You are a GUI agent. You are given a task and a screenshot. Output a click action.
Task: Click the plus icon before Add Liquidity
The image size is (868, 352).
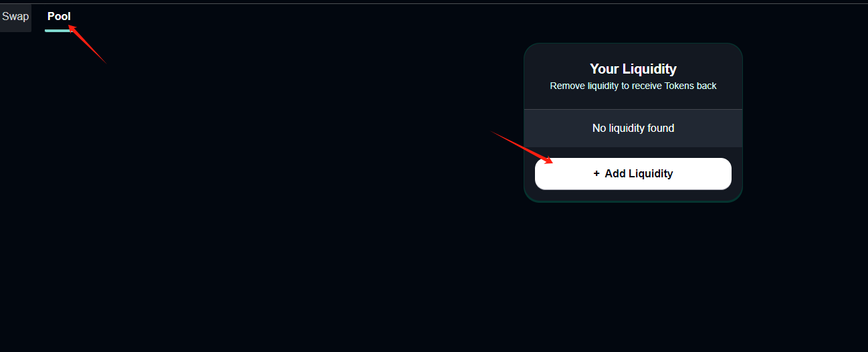point(596,174)
